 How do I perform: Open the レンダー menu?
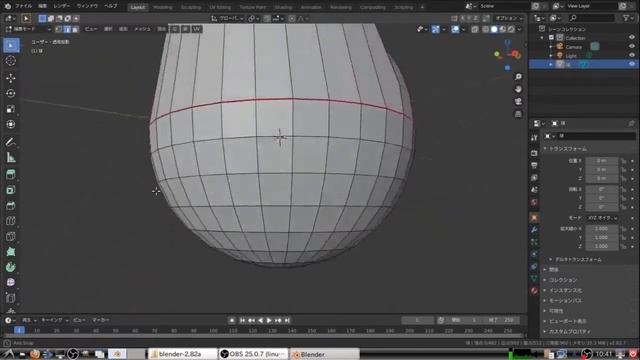coord(62,6)
